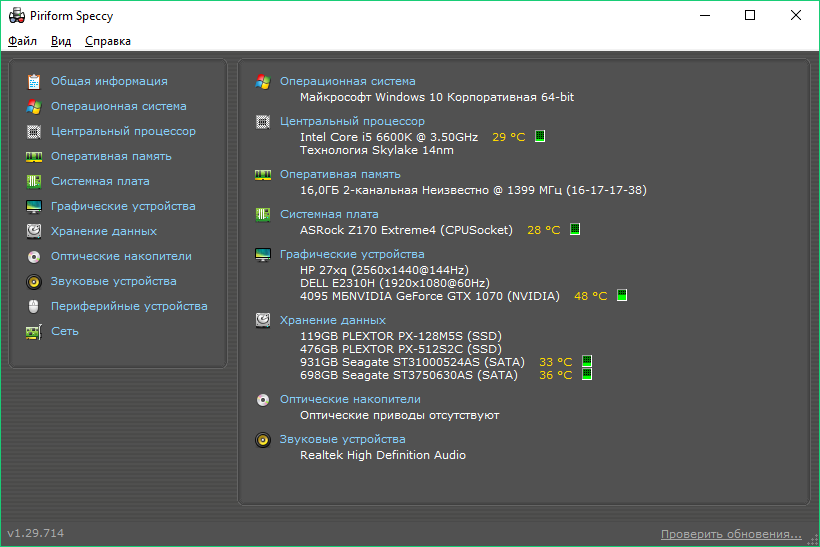The height and width of the screenshot is (547, 820).
Task: Click CPU chip icon in sidebar
Action: [x=34, y=132]
